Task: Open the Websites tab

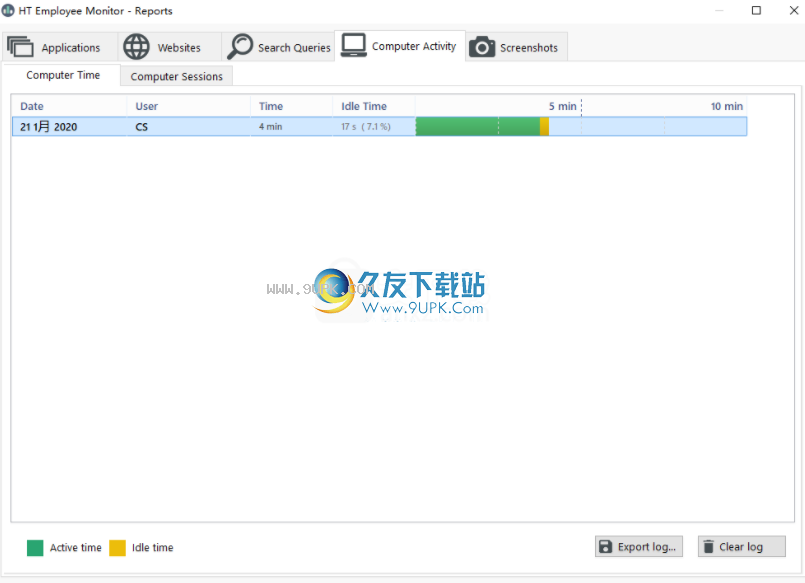Action: click(x=169, y=47)
